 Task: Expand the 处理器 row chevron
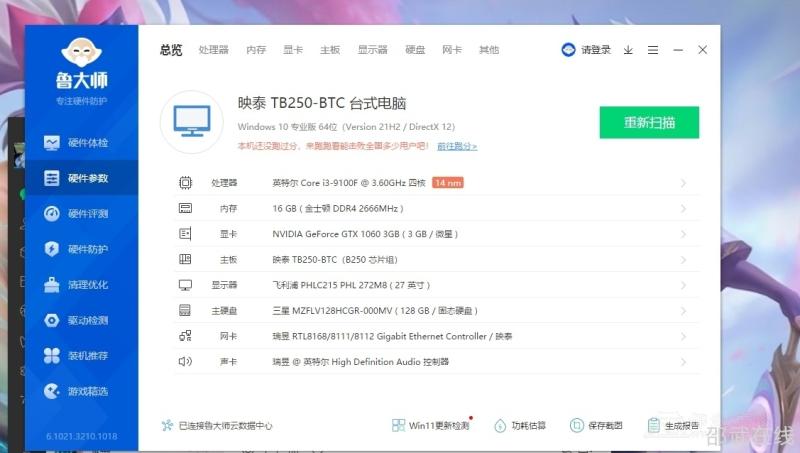(x=683, y=183)
